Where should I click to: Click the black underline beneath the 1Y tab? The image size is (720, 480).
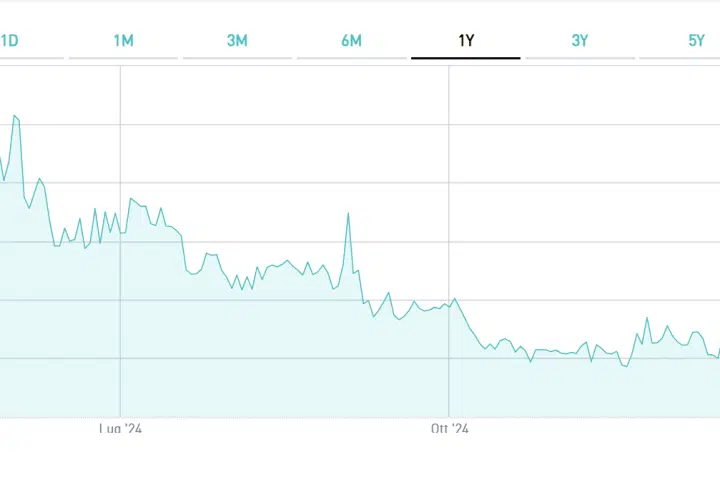click(465, 58)
